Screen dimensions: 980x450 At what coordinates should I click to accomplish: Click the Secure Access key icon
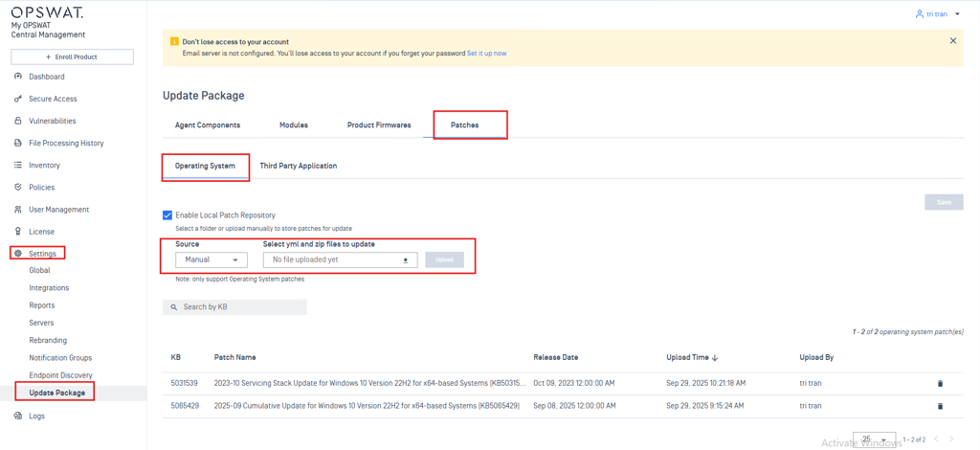click(x=17, y=99)
